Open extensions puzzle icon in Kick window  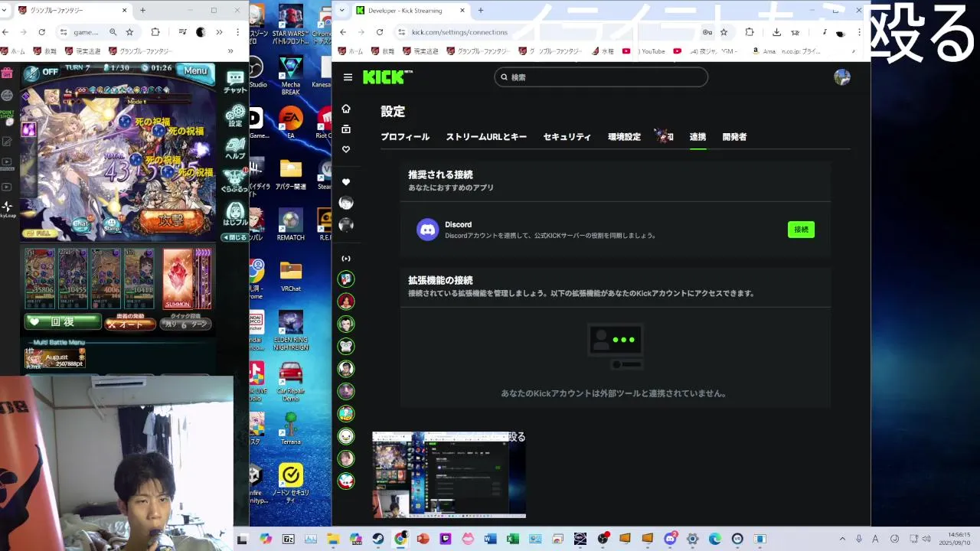coord(750,32)
